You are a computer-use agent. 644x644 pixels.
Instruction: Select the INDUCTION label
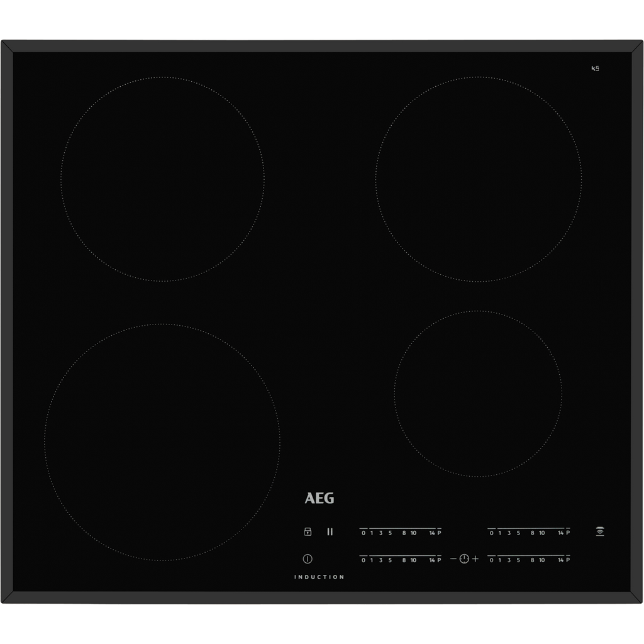[319, 577]
